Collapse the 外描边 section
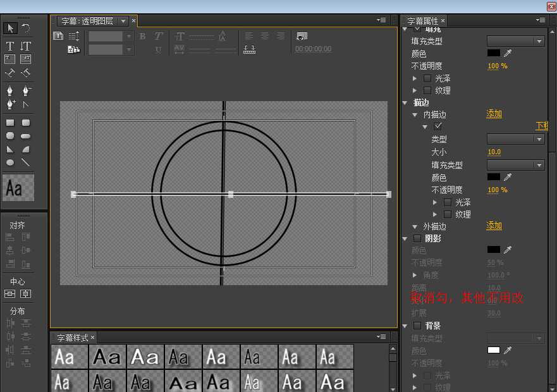Image resolution: width=557 pixels, height=392 pixels. coord(415,226)
